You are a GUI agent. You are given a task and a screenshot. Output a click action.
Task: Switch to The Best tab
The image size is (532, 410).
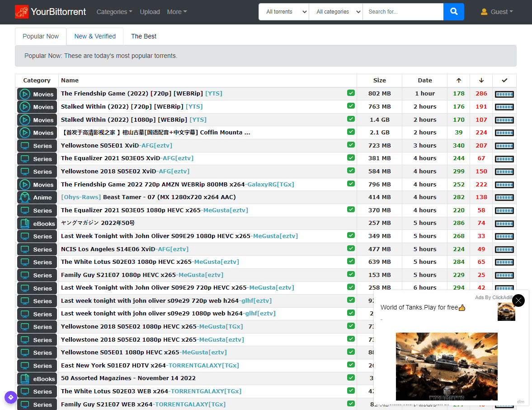144,36
